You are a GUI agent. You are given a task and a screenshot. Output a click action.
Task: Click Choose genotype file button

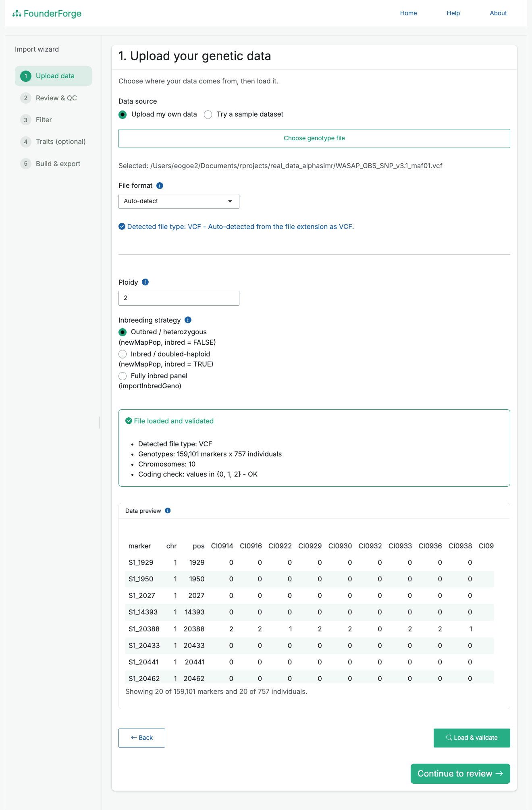coord(314,138)
